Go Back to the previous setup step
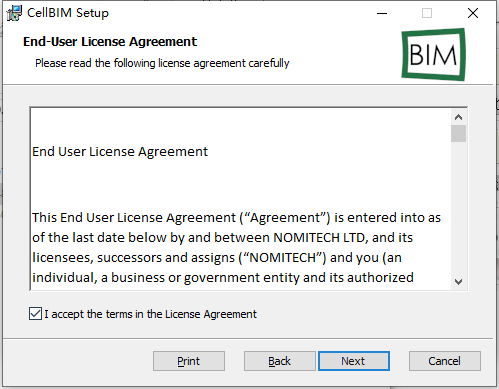 [279, 361]
